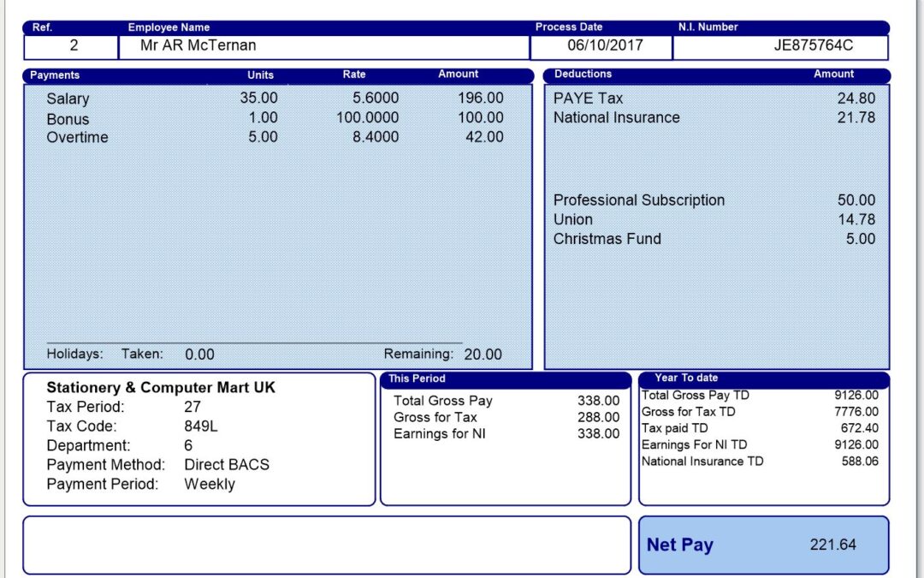This screenshot has height=578, width=924.
Task: Select the Professional Subscription deduction line
Action: tap(638, 200)
